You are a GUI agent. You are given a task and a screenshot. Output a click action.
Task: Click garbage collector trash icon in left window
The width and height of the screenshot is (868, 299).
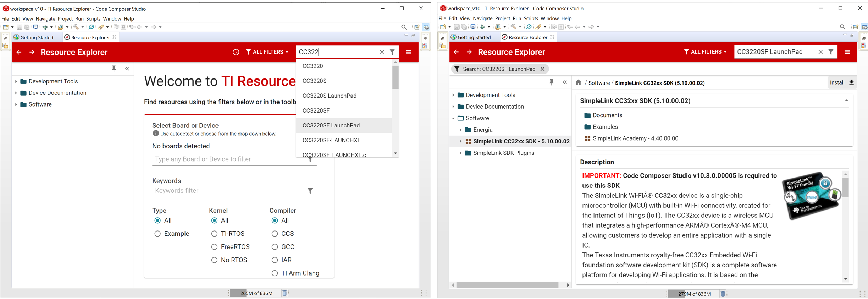(284, 293)
